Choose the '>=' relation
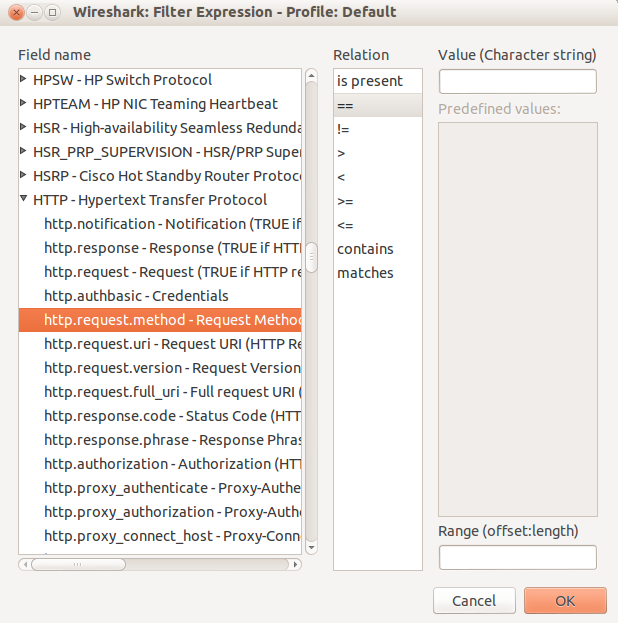The image size is (618, 623). click(378, 201)
